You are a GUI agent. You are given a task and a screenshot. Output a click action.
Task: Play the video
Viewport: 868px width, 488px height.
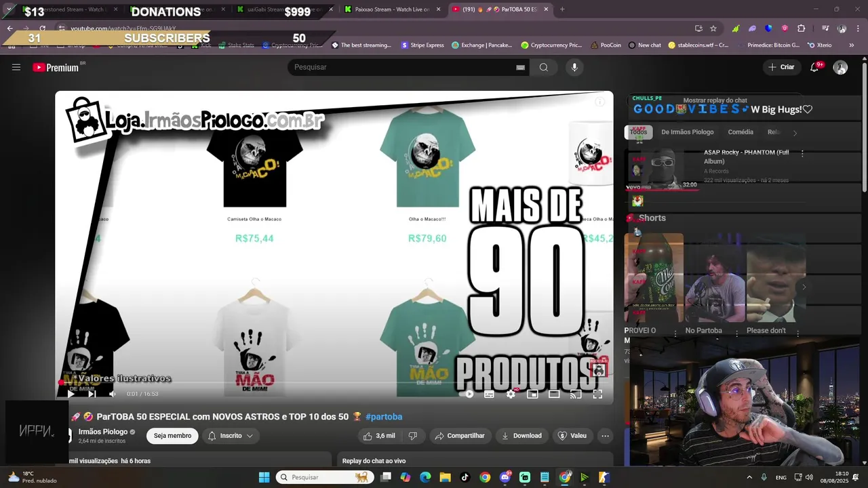[x=71, y=394]
